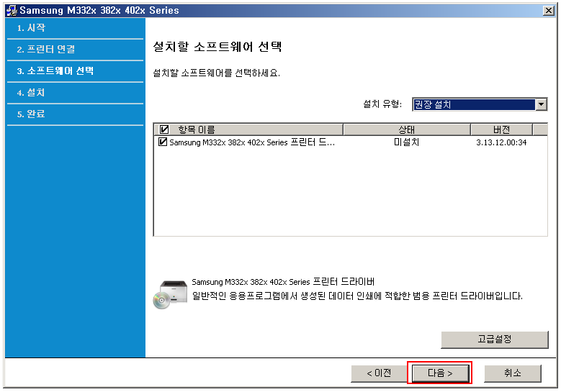The height and width of the screenshot is (392, 561).
Task: Click the 항목 이름 column header
Action: tap(248, 129)
